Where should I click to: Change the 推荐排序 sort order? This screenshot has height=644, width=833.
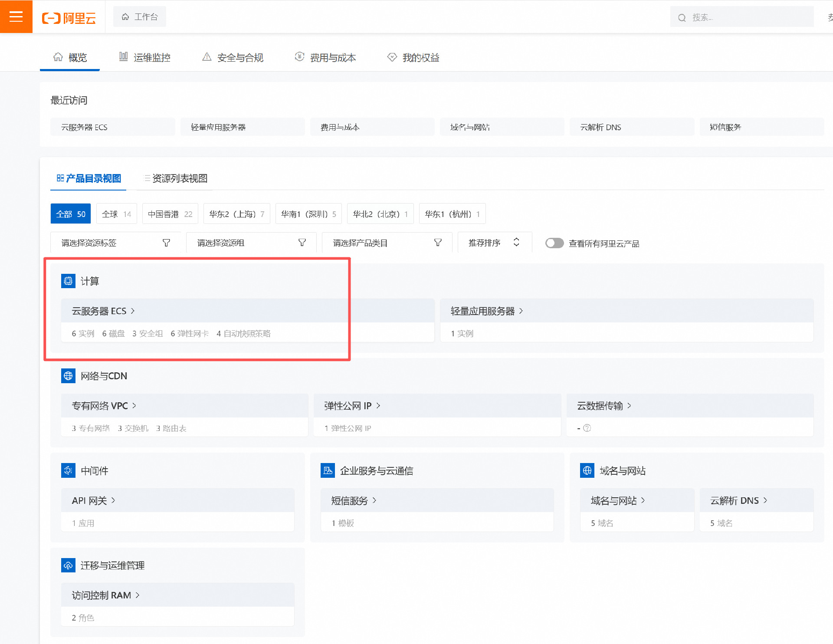pyautogui.click(x=494, y=243)
